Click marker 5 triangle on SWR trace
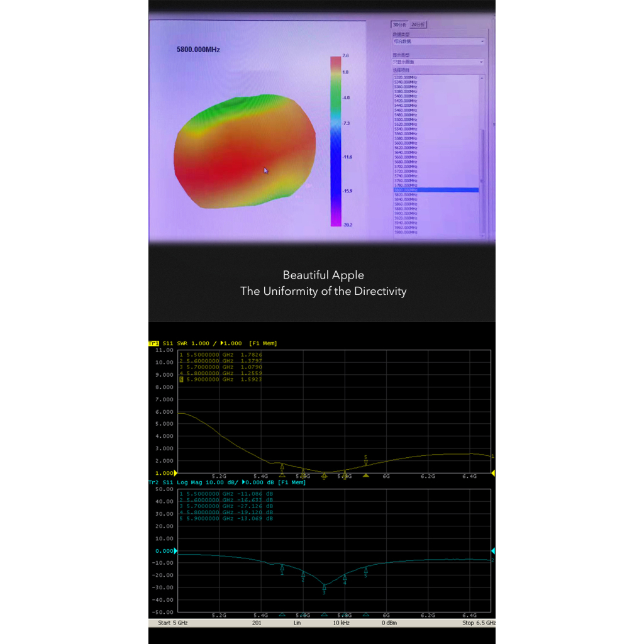 (365, 462)
